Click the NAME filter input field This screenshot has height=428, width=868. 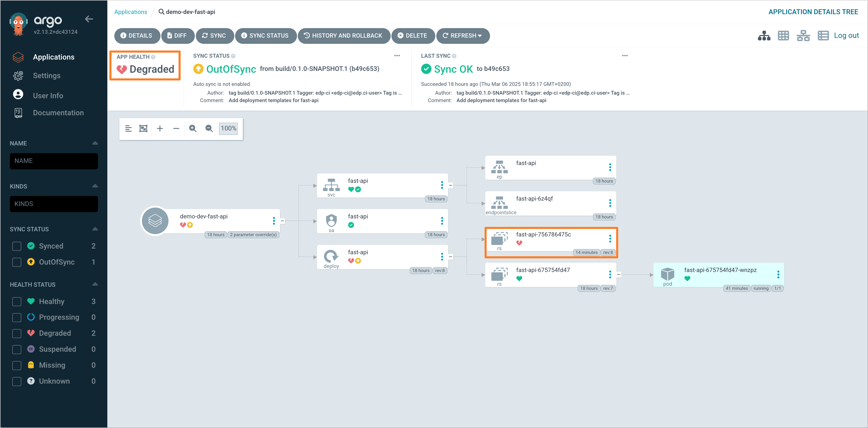pyautogui.click(x=54, y=161)
